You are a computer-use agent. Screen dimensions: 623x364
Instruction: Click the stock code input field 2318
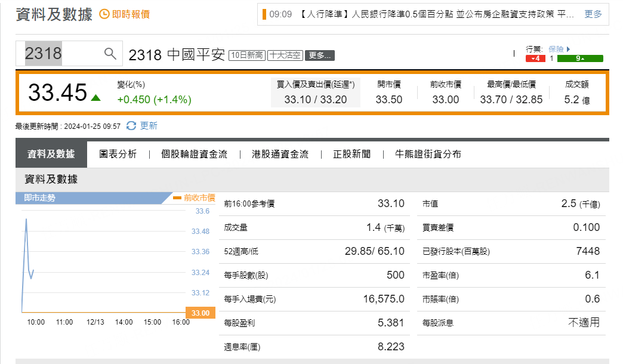[69, 53]
